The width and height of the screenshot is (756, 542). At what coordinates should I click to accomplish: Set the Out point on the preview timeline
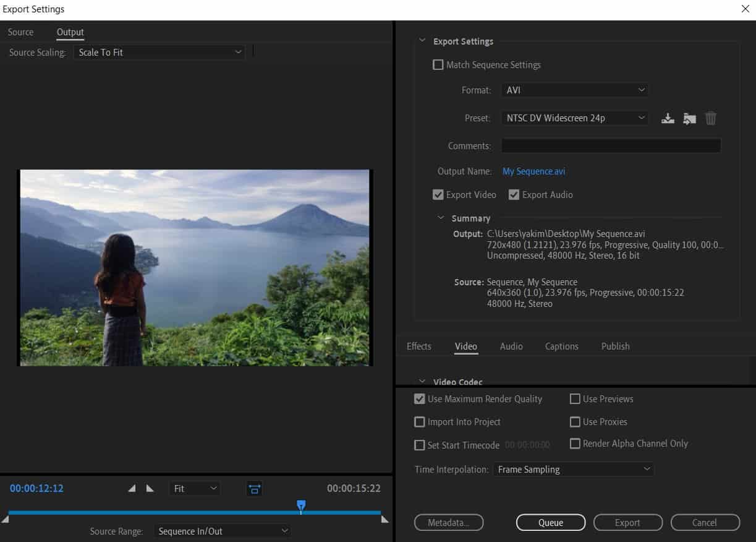[149, 488]
